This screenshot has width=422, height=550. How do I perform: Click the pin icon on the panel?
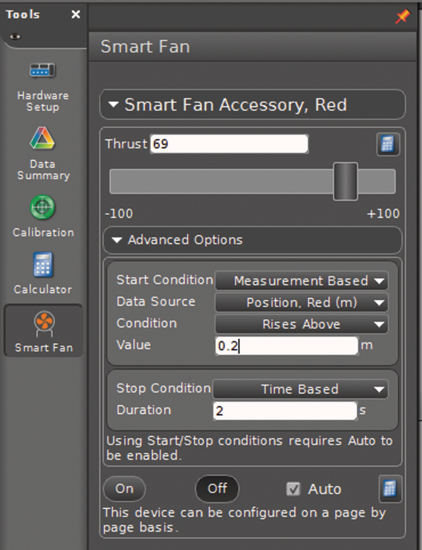point(402,16)
